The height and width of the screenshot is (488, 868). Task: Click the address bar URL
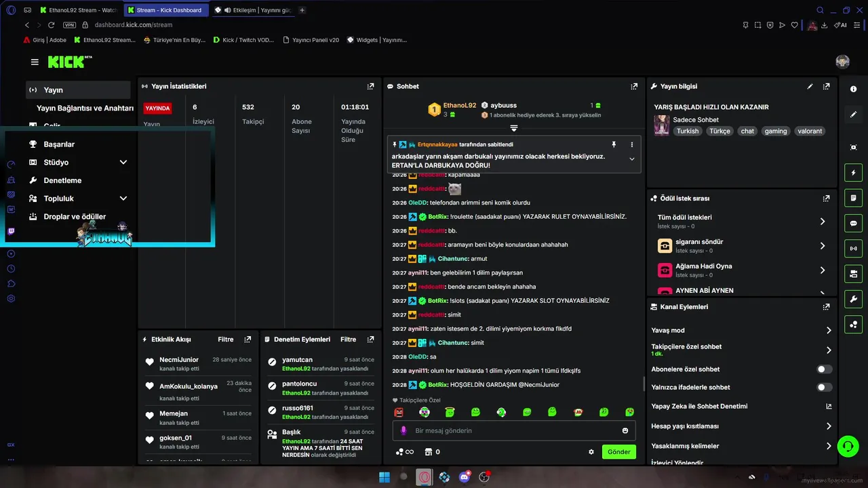click(x=134, y=25)
